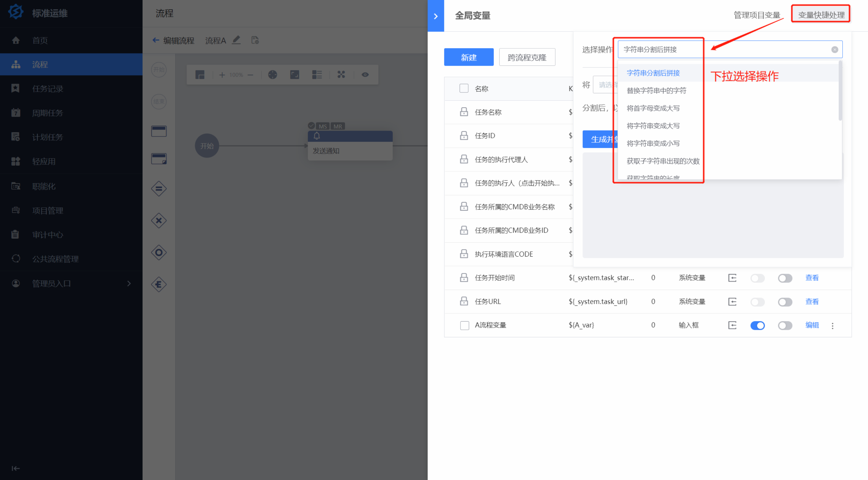Click the edit pencil icon beside 流程A
This screenshot has width=868, height=480.
[236, 40]
